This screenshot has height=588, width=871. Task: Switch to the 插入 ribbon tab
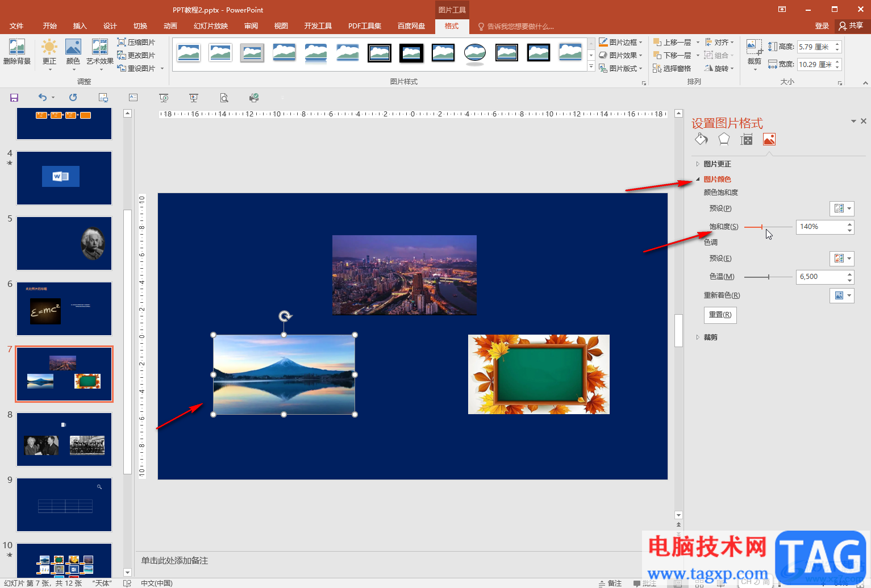pos(80,26)
